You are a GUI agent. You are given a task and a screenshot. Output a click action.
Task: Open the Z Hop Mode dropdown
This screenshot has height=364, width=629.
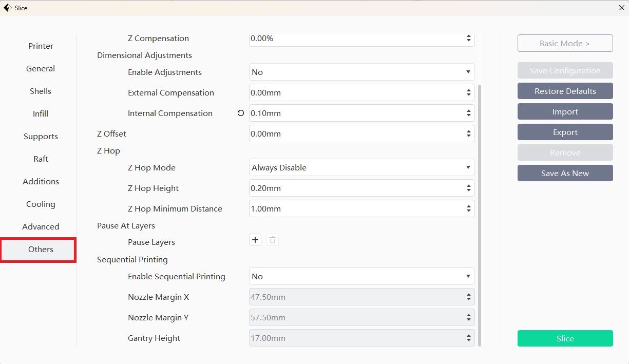point(361,167)
